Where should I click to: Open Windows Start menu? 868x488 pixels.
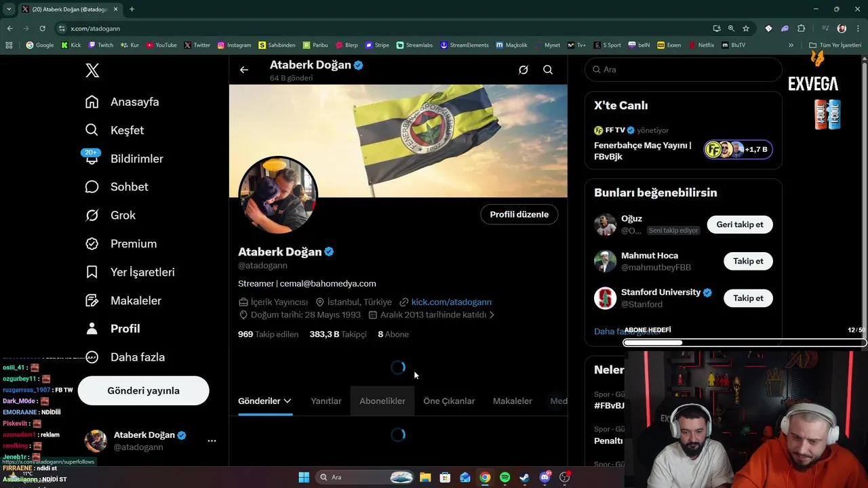pyautogui.click(x=304, y=477)
